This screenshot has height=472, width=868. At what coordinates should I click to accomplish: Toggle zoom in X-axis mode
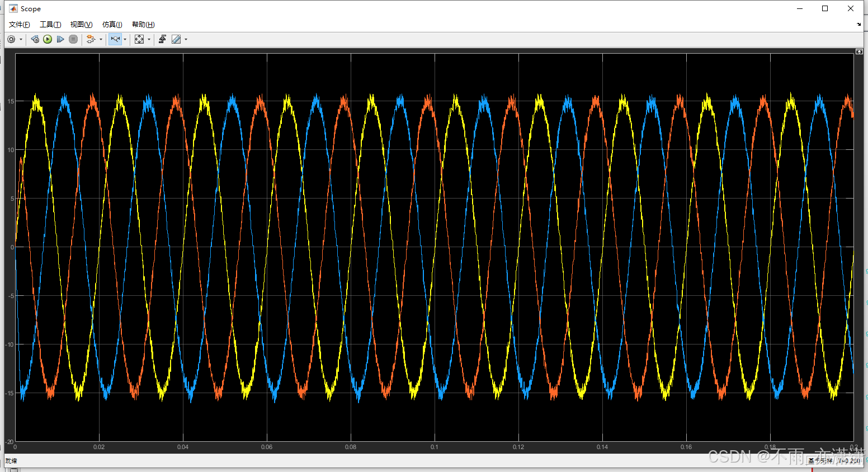point(116,39)
